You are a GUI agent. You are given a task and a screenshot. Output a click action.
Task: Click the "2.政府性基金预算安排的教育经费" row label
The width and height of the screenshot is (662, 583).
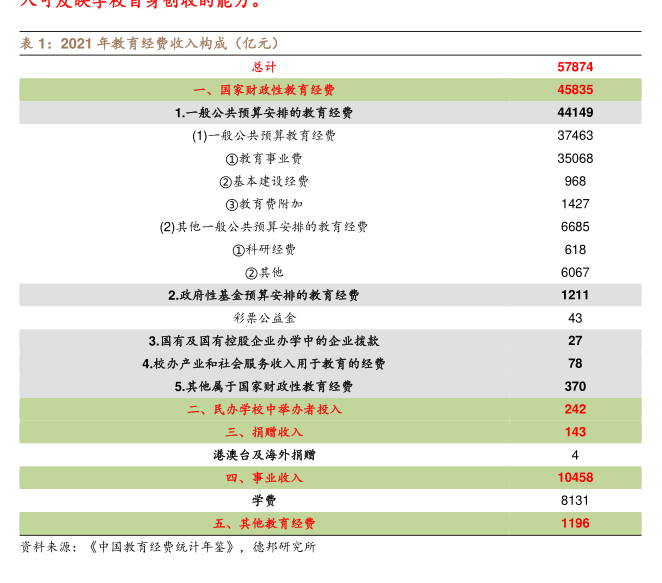tap(264, 295)
